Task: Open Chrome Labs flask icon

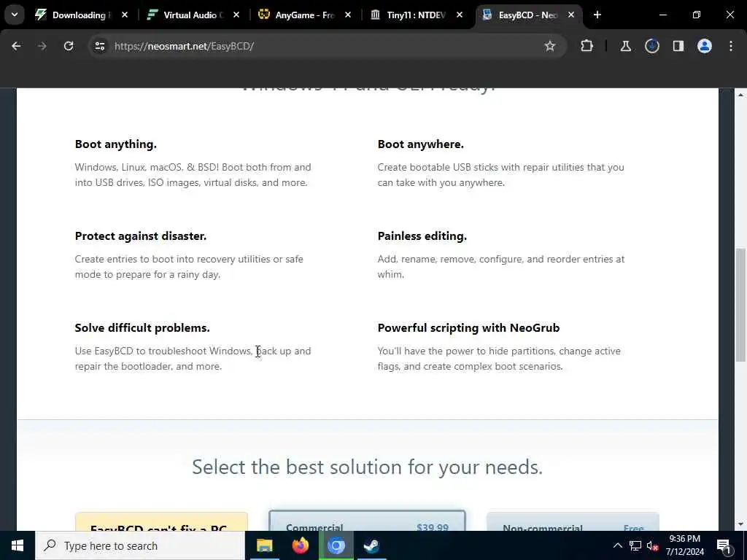Action: click(626, 46)
